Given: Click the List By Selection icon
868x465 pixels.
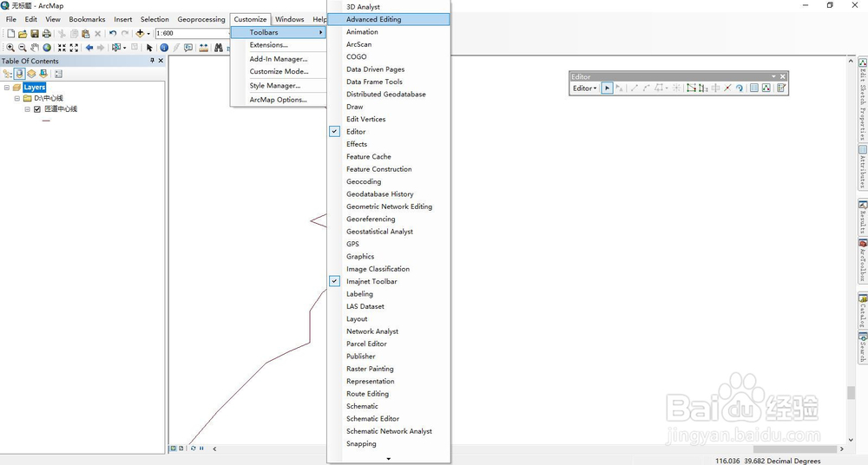Looking at the screenshot, I should [x=43, y=74].
